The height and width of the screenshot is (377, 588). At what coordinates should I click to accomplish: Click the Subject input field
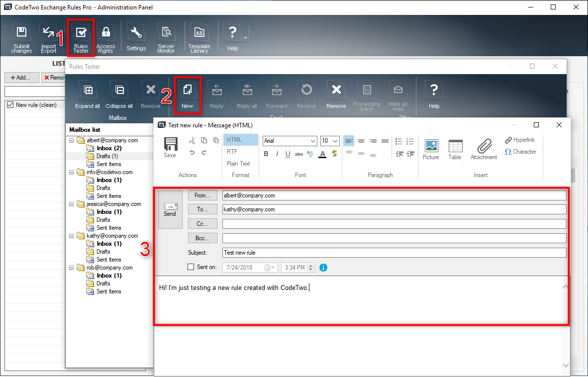point(394,252)
